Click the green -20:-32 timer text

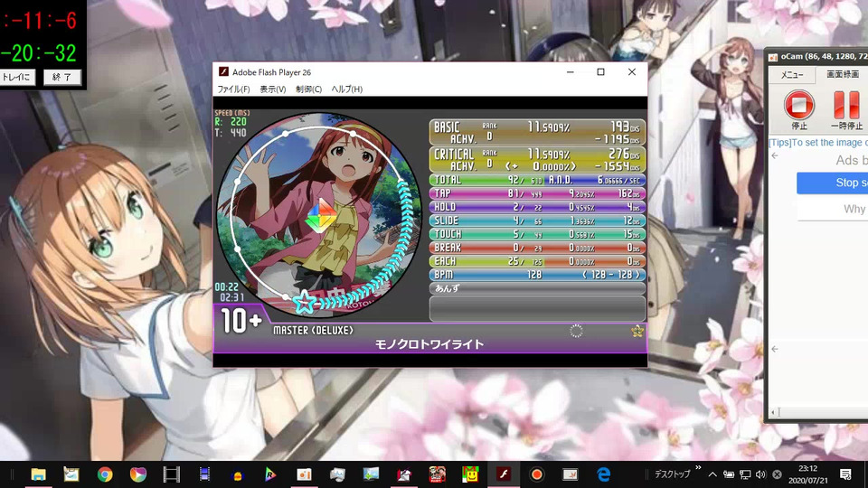(x=39, y=53)
